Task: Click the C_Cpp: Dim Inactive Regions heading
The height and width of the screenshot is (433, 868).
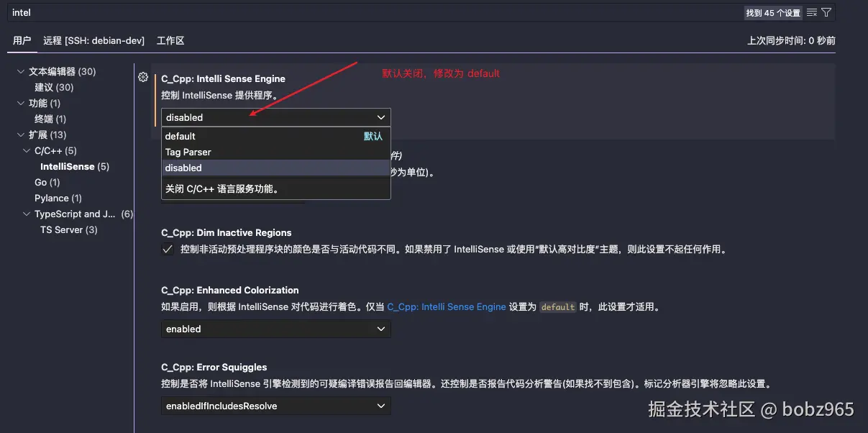Action: [x=227, y=232]
